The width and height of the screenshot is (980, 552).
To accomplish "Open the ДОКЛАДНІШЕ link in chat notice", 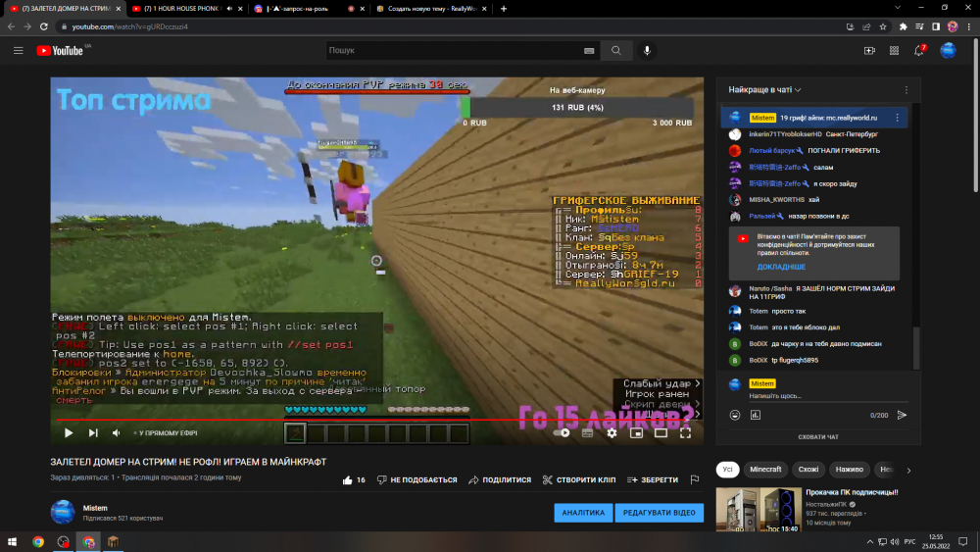I will (x=781, y=267).
